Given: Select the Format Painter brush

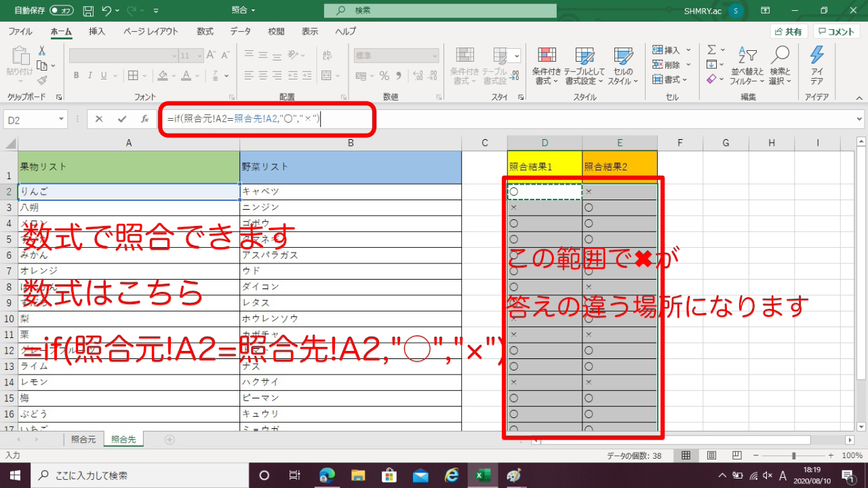Looking at the screenshot, I should pos(42,79).
